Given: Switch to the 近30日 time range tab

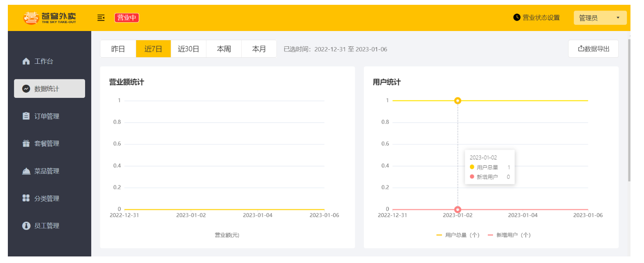Looking at the screenshot, I should (188, 49).
